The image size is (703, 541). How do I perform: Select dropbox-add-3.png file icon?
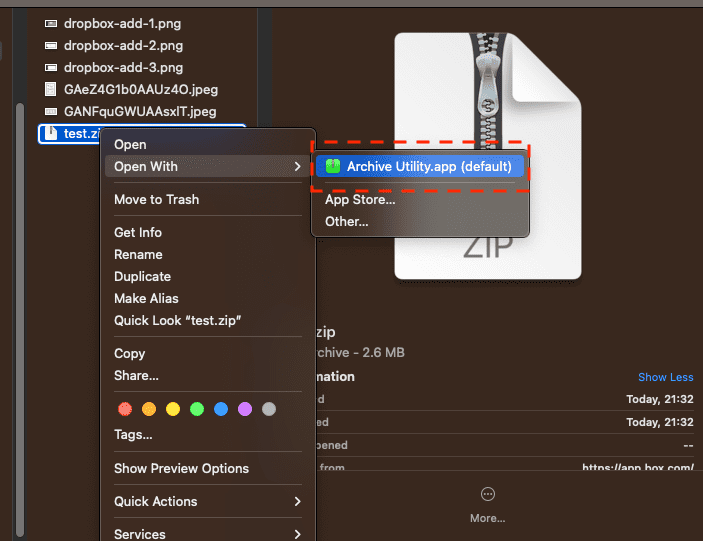[51, 67]
